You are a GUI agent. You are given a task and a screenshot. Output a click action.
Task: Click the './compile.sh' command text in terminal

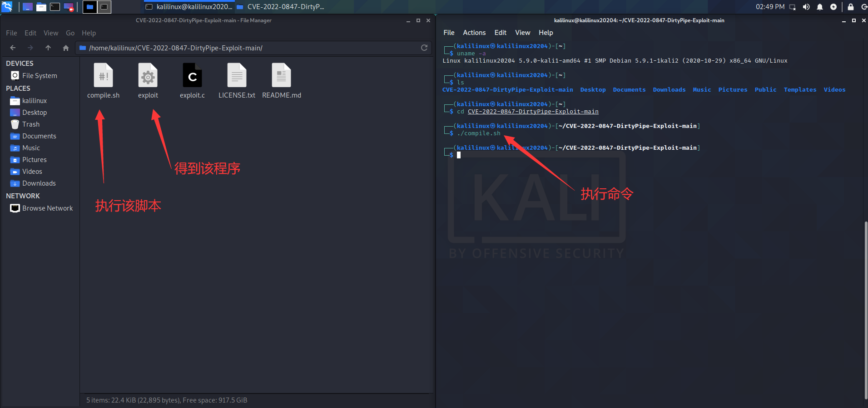pyautogui.click(x=479, y=133)
